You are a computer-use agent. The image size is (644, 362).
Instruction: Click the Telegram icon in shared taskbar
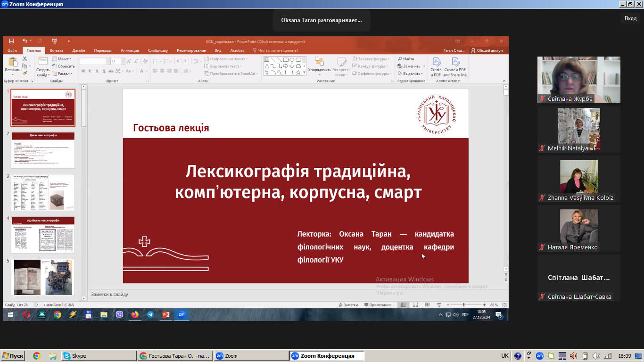pyautogui.click(x=150, y=314)
